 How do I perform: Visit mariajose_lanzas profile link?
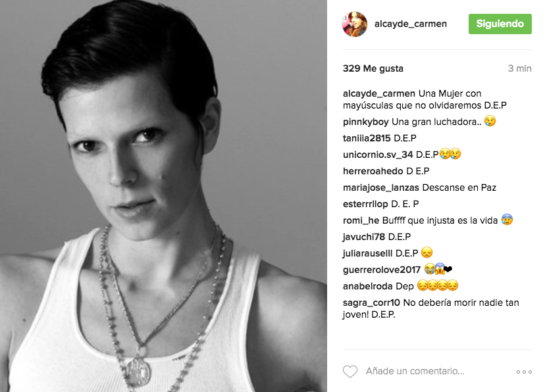381,187
